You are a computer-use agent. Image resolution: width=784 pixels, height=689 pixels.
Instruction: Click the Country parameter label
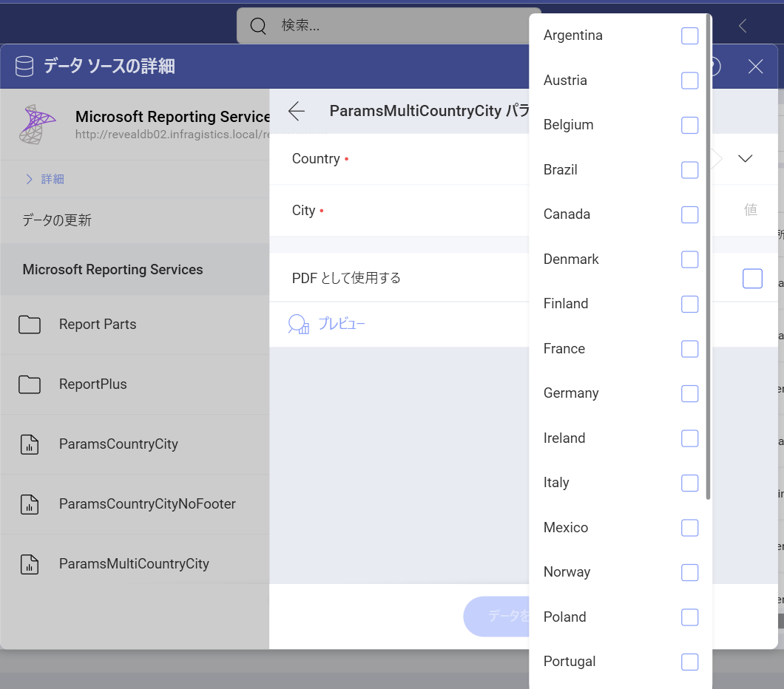[316, 158]
